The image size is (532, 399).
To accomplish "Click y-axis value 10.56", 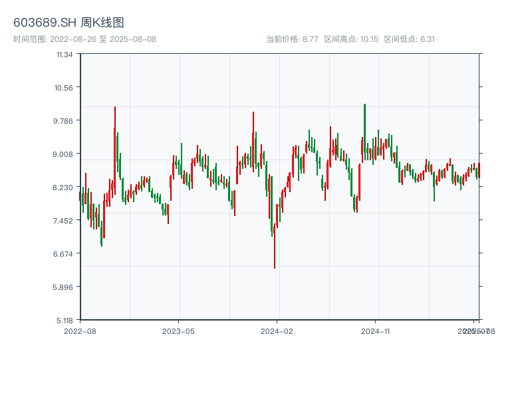I will (64, 88).
